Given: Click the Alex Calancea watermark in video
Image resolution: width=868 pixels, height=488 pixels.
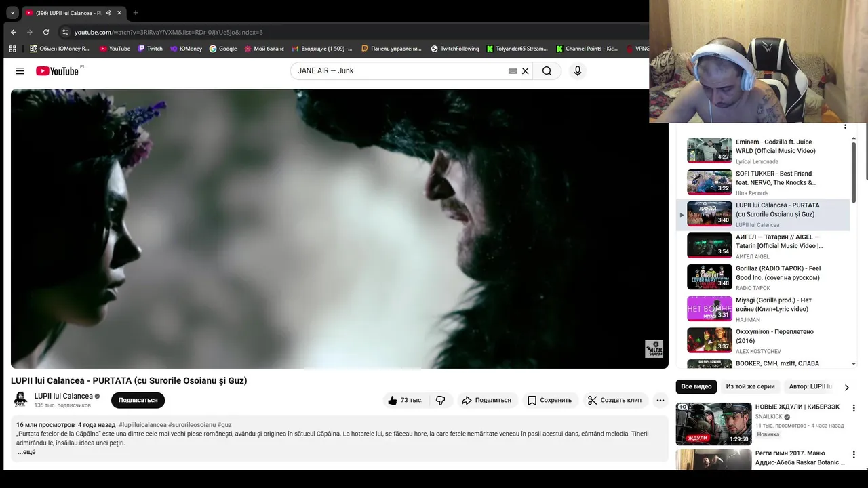Looking at the screenshot, I should point(654,348).
